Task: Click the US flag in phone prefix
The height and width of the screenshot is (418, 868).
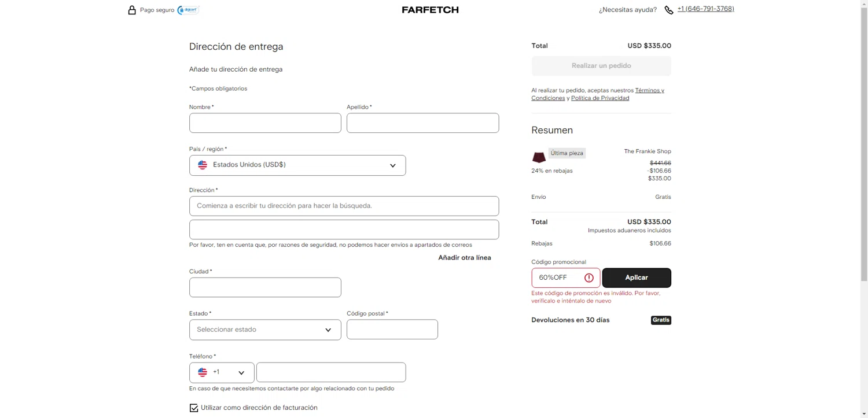Action: [203, 372]
